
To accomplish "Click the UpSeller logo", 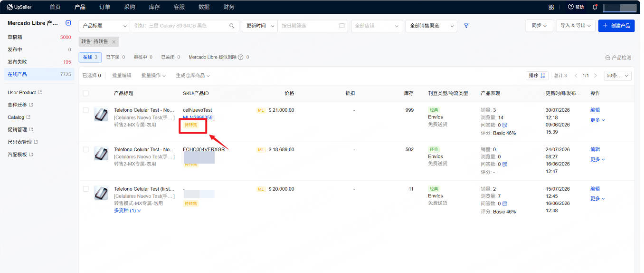I will [x=19, y=7].
